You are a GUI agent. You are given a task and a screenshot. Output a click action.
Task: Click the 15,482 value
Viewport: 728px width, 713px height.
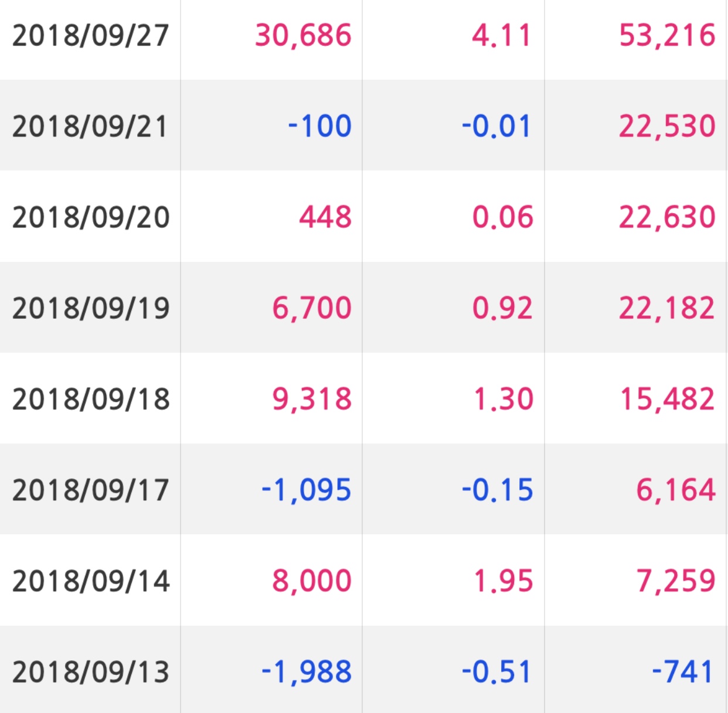tap(667, 399)
